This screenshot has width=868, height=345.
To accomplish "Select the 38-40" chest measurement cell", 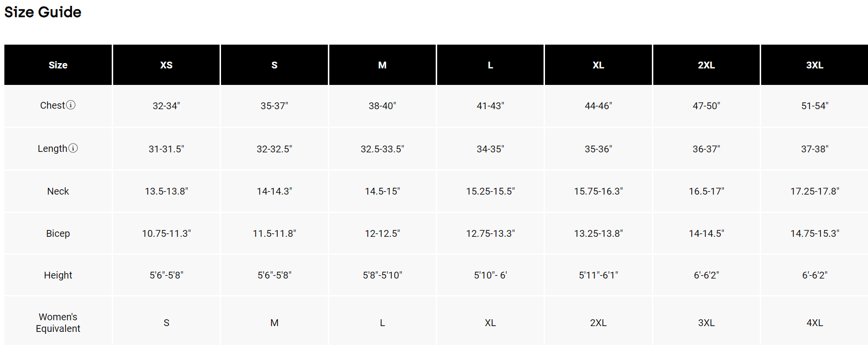I will [x=382, y=106].
